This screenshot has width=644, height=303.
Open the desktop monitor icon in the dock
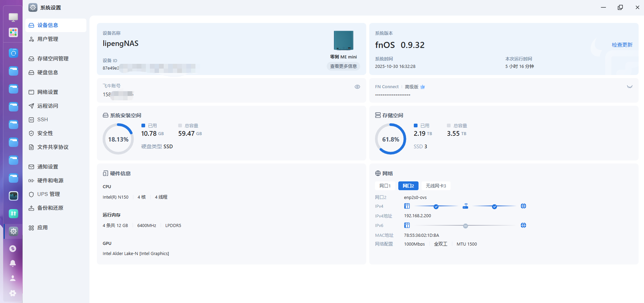click(13, 17)
